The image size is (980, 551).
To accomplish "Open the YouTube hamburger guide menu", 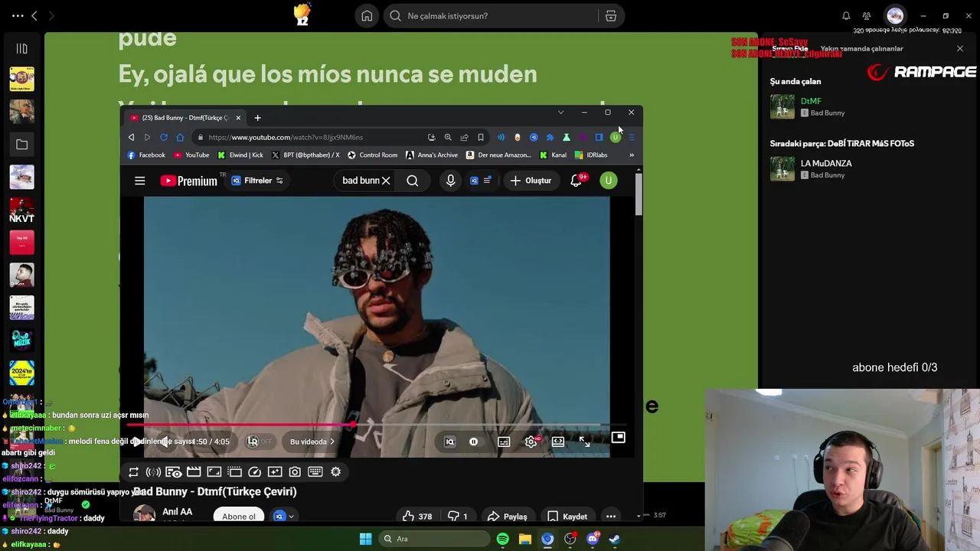I will click(139, 181).
